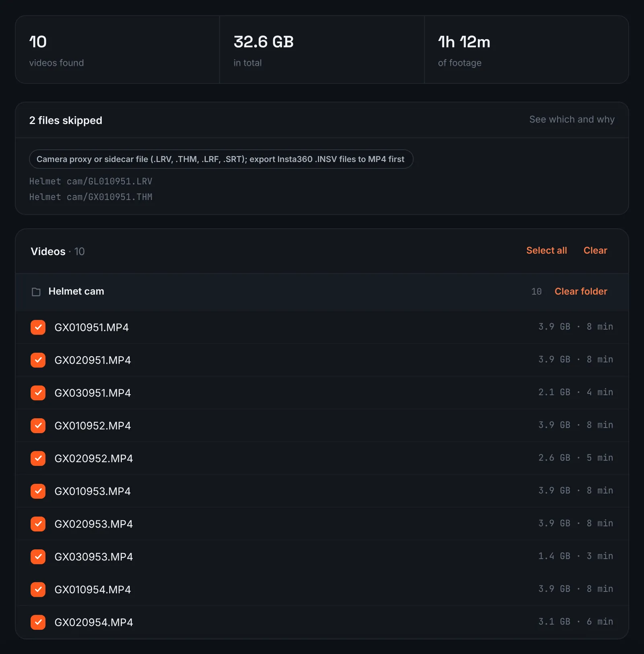The width and height of the screenshot is (644, 654).
Task: Uncheck the GX020951.MP4 checkbox
Action: click(x=38, y=360)
